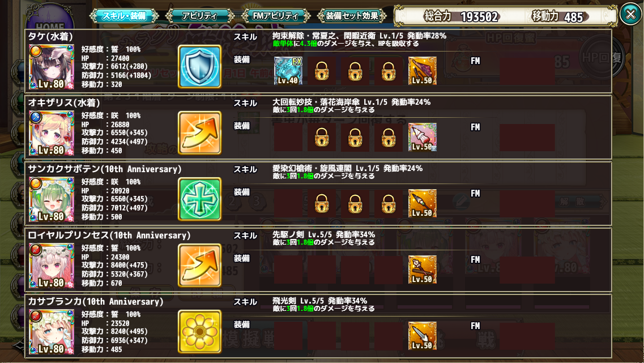Screen dimensions: 644x363
Task: Select the スキル・装備 tab
Action: click(124, 16)
